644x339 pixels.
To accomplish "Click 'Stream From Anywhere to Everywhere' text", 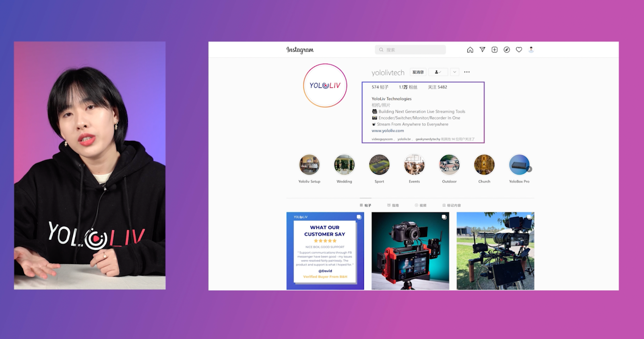I will click(413, 124).
